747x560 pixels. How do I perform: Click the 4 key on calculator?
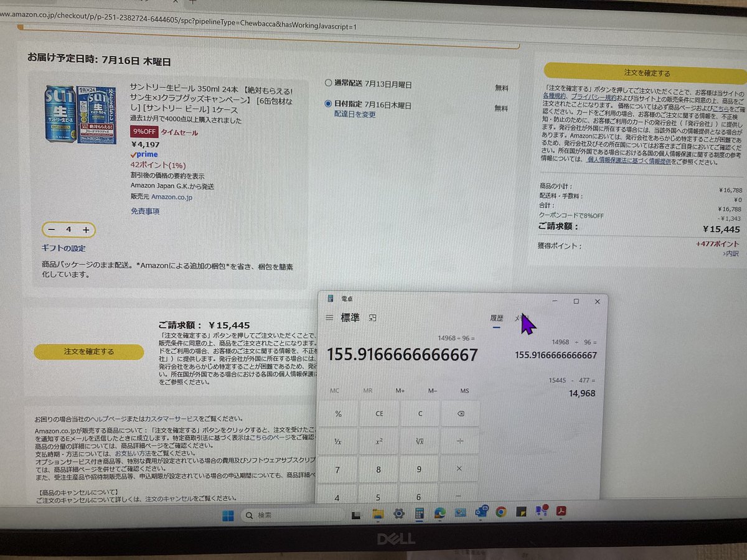pyautogui.click(x=337, y=495)
